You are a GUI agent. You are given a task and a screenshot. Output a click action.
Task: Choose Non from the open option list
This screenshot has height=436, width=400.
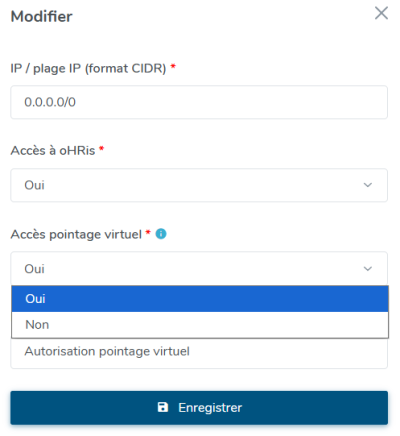[x=200, y=325]
